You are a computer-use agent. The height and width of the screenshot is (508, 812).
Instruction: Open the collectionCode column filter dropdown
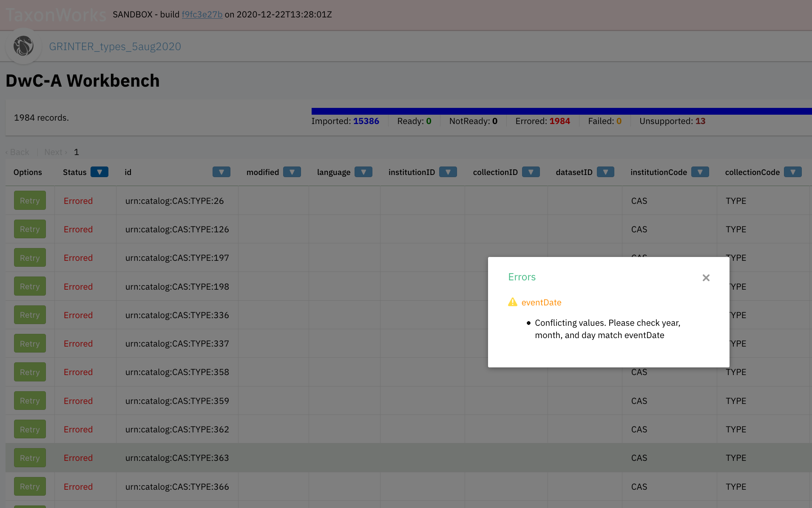click(793, 172)
